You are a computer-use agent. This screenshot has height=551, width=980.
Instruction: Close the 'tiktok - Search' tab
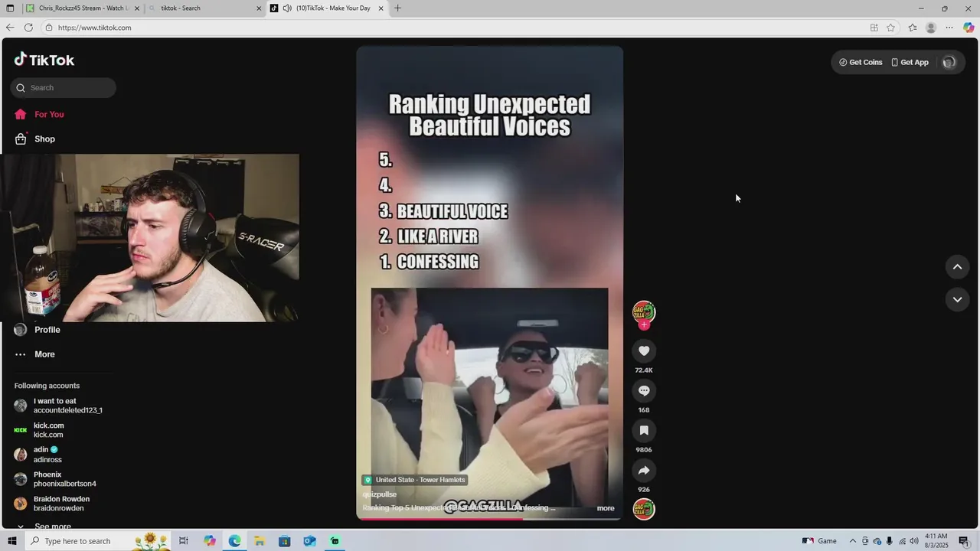pyautogui.click(x=259, y=8)
